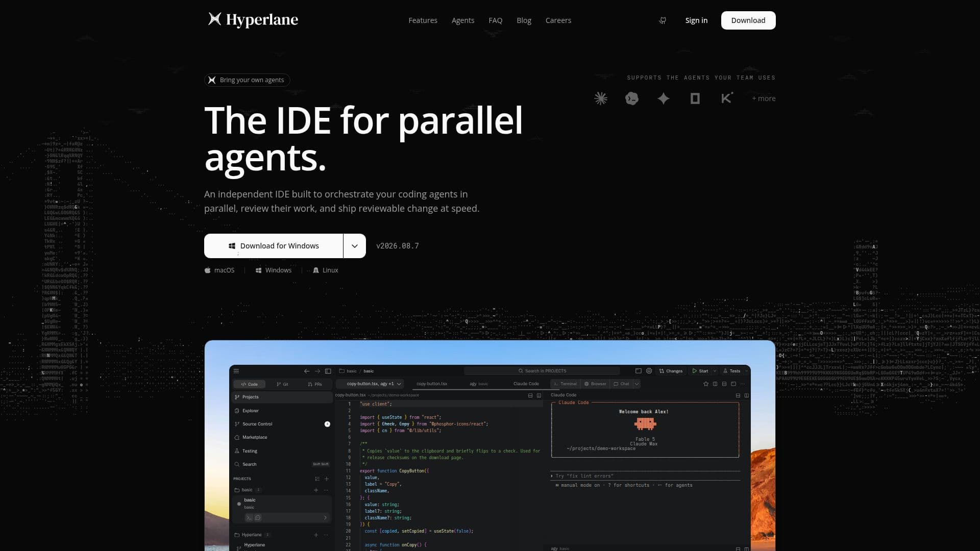
Task: Click Download for Windows button
Action: [274, 246]
